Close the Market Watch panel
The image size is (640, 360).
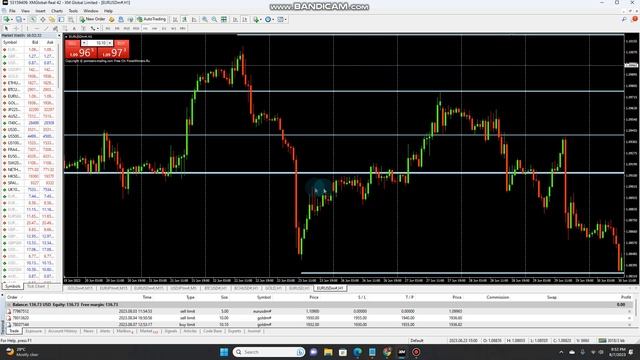point(60,36)
